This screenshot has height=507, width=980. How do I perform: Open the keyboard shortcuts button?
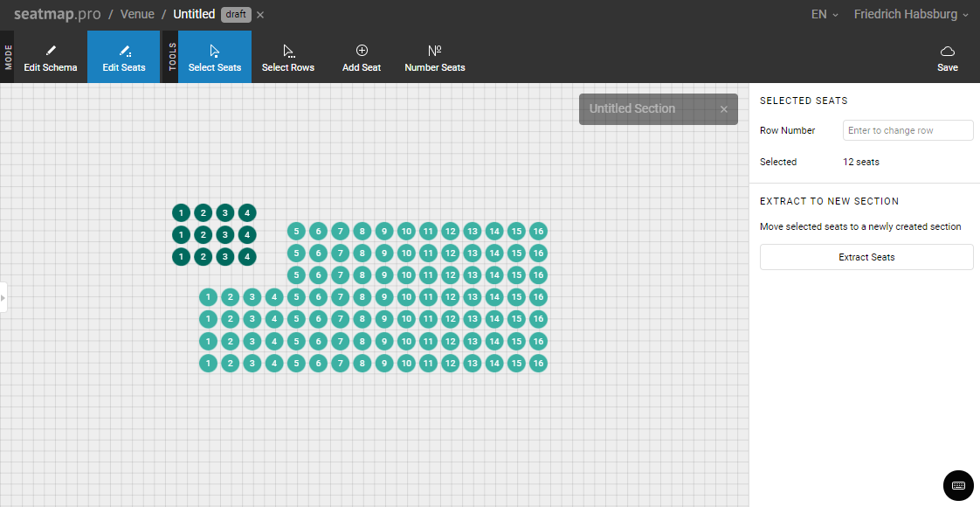[957, 485]
